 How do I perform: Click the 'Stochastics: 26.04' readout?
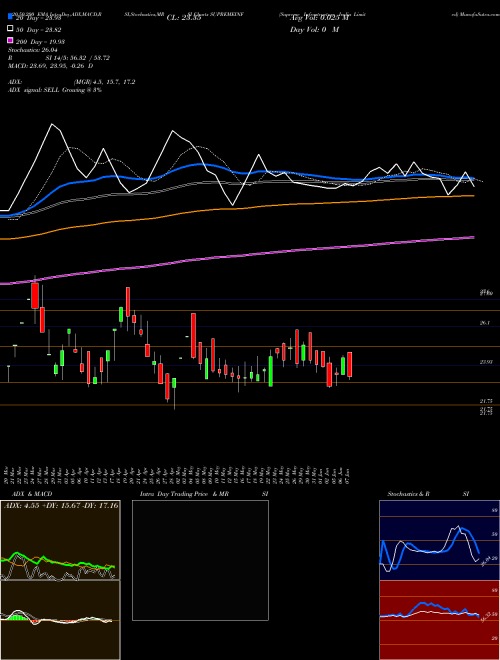coord(33,50)
